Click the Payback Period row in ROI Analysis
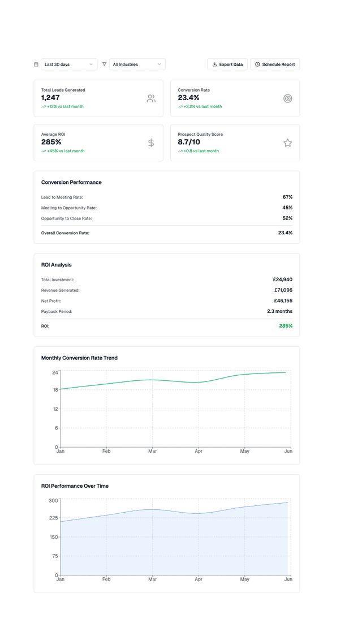Image resolution: width=362 pixels, height=644 pixels. (166, 311)
